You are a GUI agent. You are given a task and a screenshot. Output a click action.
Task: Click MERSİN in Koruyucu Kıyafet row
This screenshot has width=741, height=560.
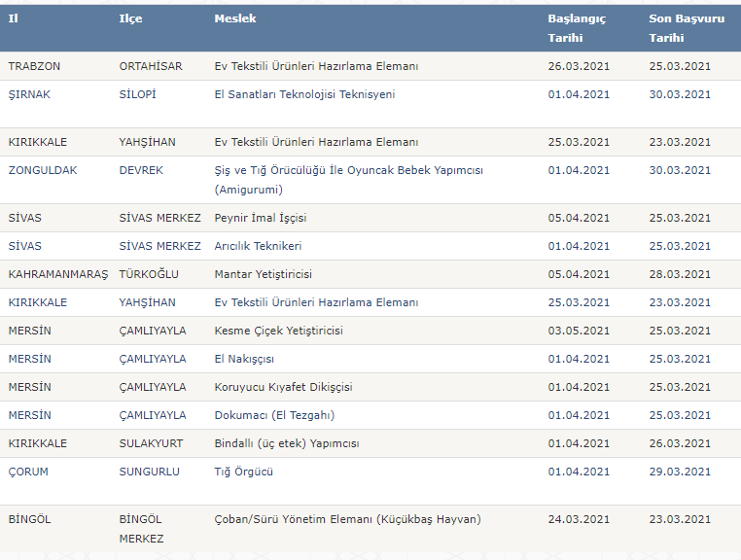[29, 387]
